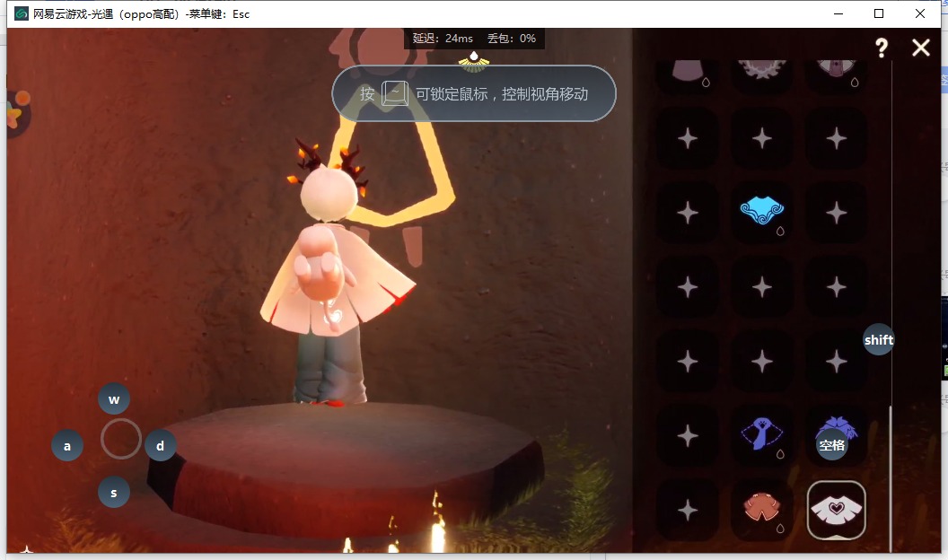Pick the partially visible frilly-edged cape
Image resolution: width=948 pixels, height=560 pixels.
coord(762,76)
